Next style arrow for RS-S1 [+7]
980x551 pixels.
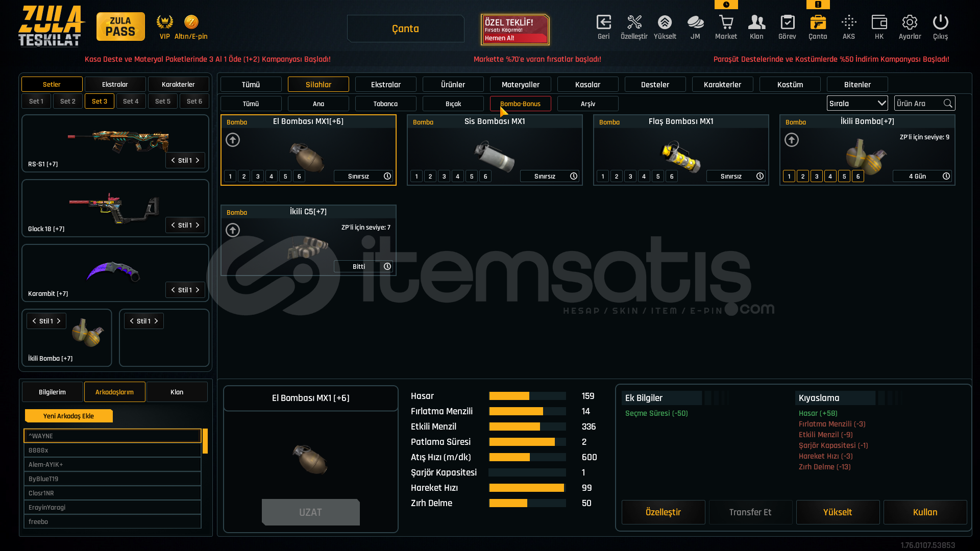198,160
